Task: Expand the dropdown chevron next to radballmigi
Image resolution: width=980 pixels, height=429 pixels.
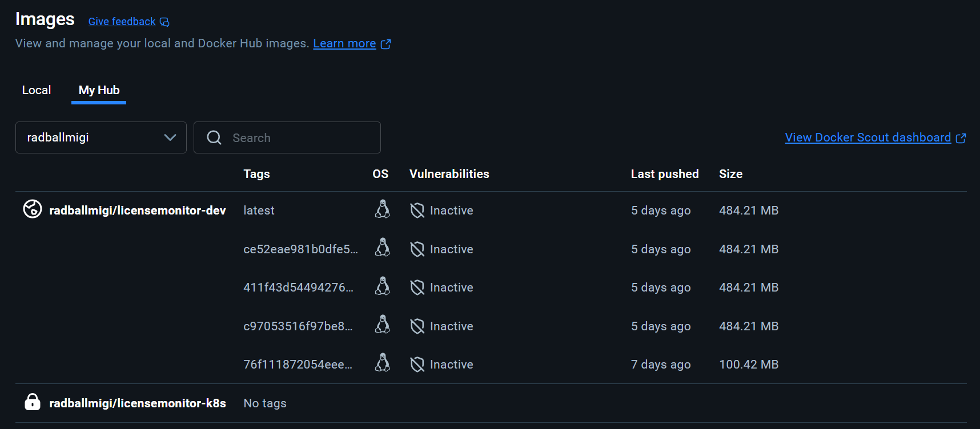Action: 170,137
